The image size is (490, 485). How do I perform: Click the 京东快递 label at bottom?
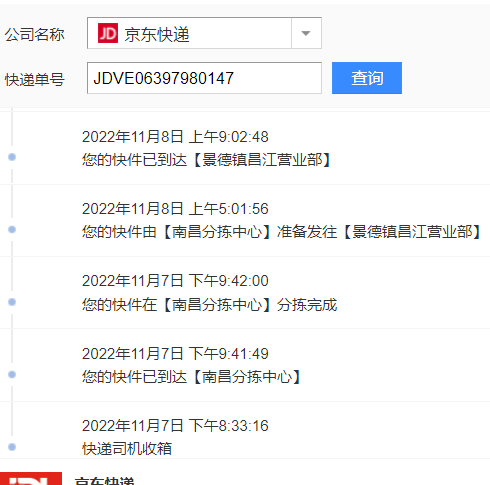click(x=104, y=481)
